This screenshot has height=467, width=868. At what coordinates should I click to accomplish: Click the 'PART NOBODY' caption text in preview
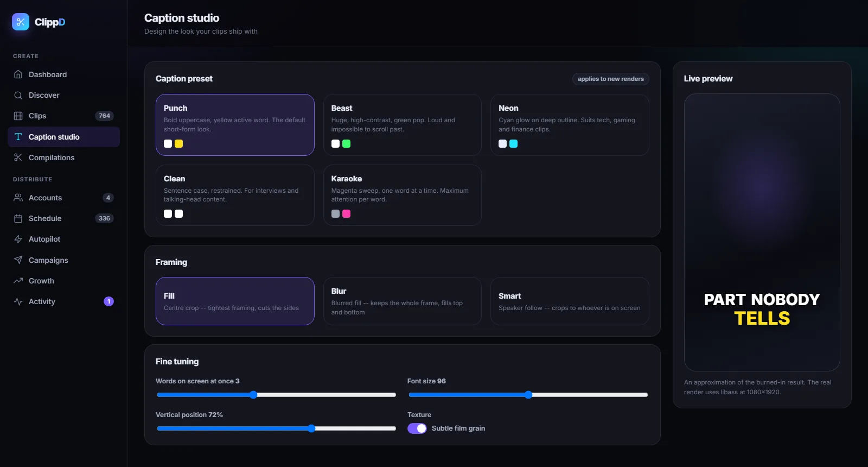pyautogui.click(x=762, y=300)
